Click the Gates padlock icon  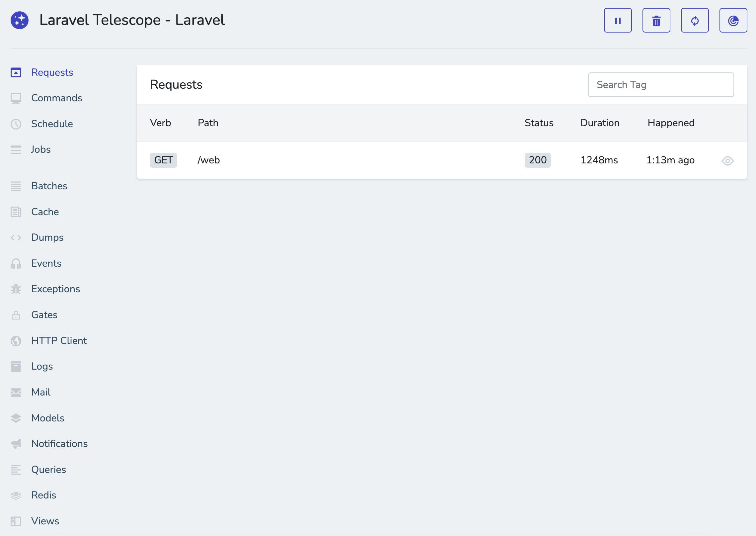coord(16,315)
